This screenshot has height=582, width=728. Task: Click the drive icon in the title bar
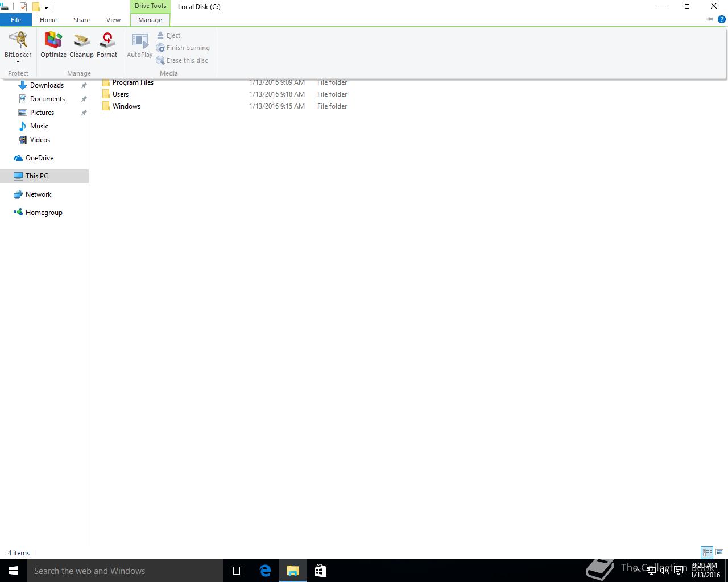coord(4,7)
